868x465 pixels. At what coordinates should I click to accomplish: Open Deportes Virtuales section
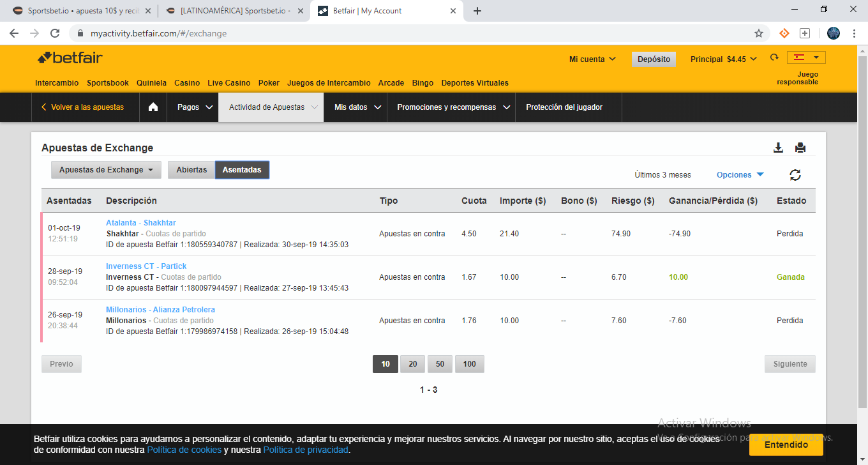[475, 83]
